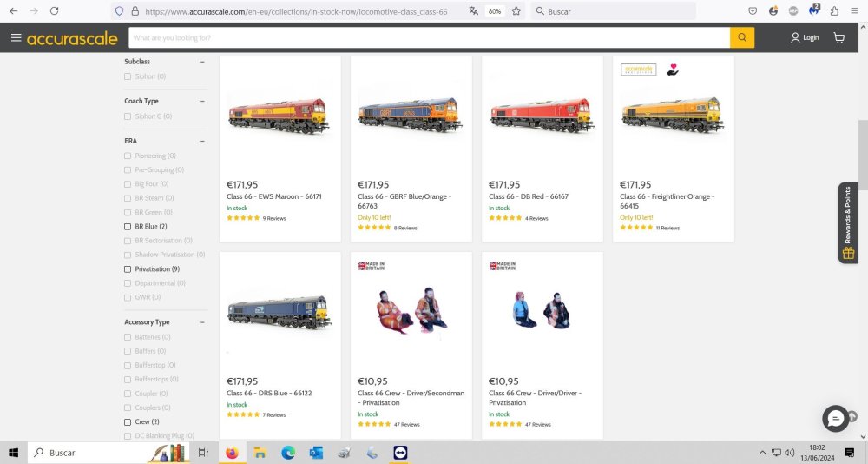868x464 pixels.
Task: Open Firefox from the taskbar
Action: (232, 453)
